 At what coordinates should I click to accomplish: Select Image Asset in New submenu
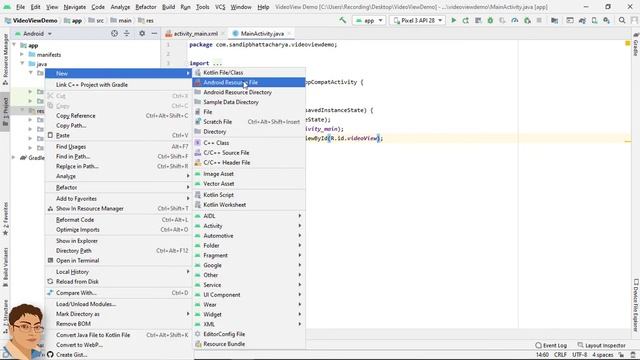coord(249,174)
